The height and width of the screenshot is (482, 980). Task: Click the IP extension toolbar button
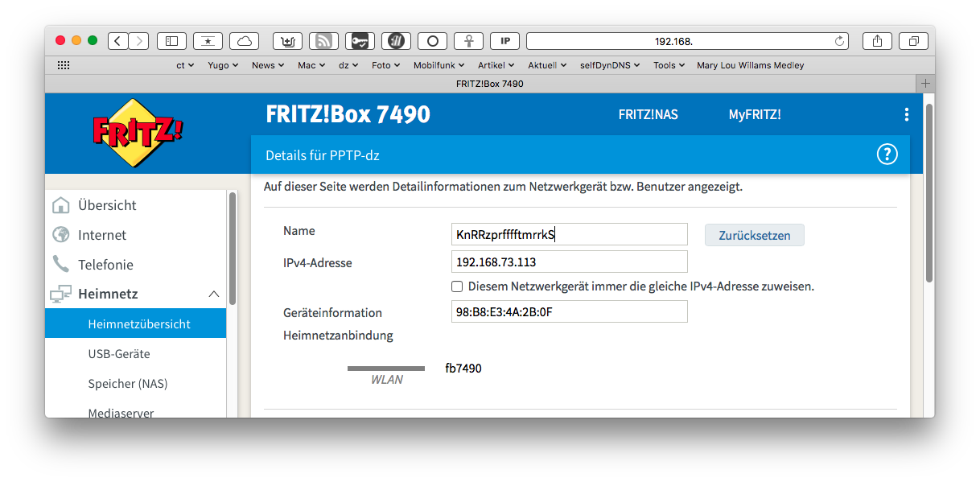[x=504, y=40]
